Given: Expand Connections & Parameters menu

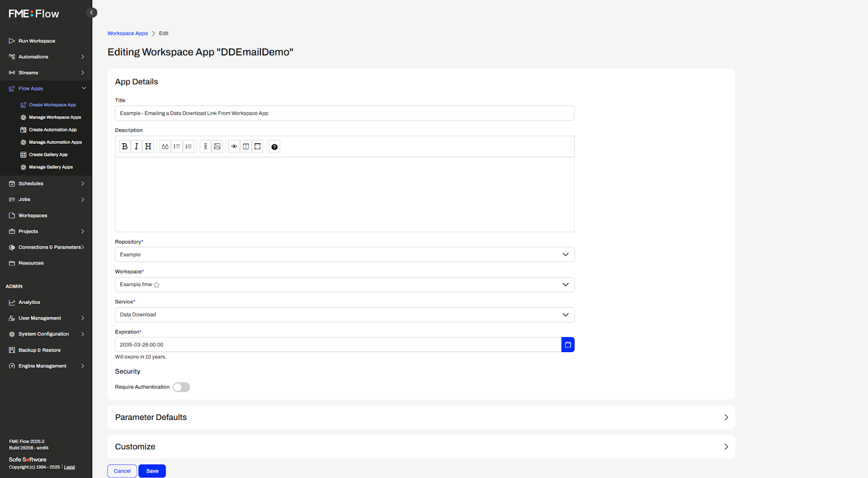Looking at the screenshot, I should (46, 247).
